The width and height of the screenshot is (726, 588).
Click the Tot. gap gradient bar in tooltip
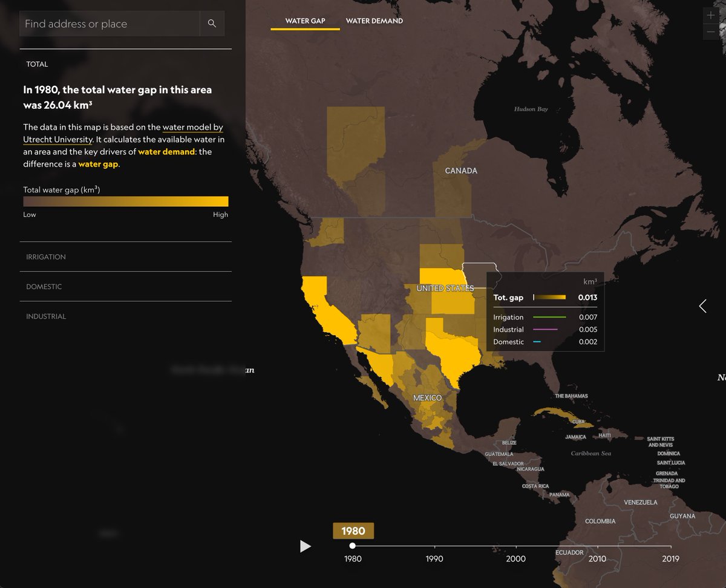[548, 297]
